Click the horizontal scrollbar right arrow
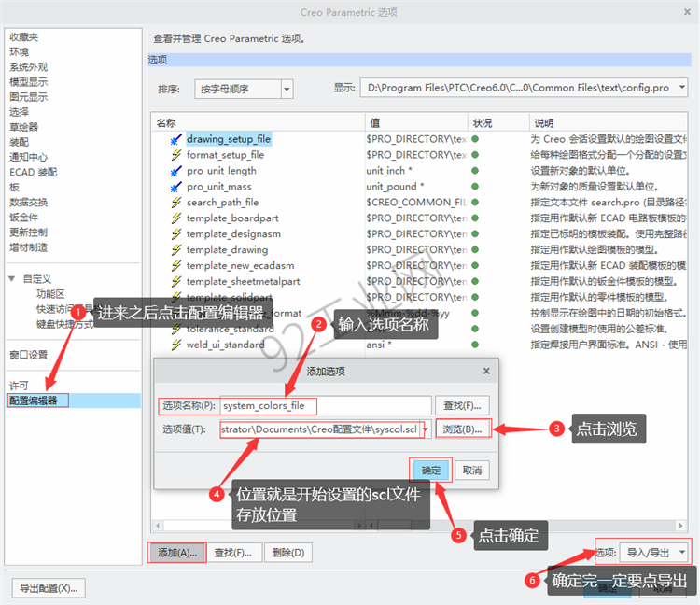The image size is (700, 605). pos(680,526)
